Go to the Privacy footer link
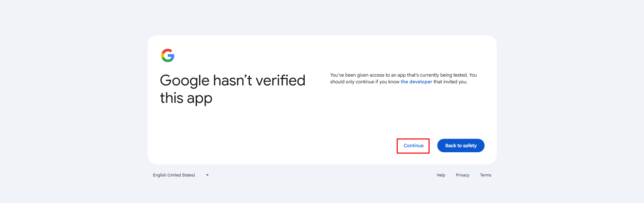This screenshot has height=203, width=644. point(462,175)
